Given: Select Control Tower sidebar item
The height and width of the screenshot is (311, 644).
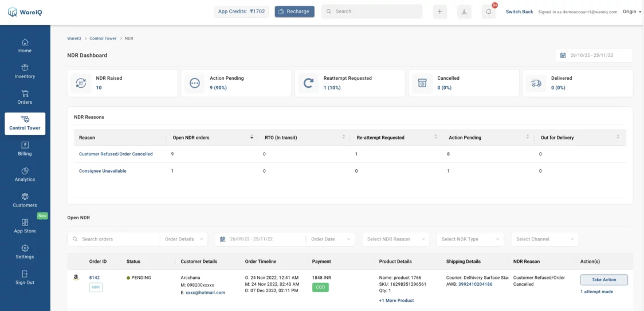Looking at the screenshot, I should pos(25,123).
